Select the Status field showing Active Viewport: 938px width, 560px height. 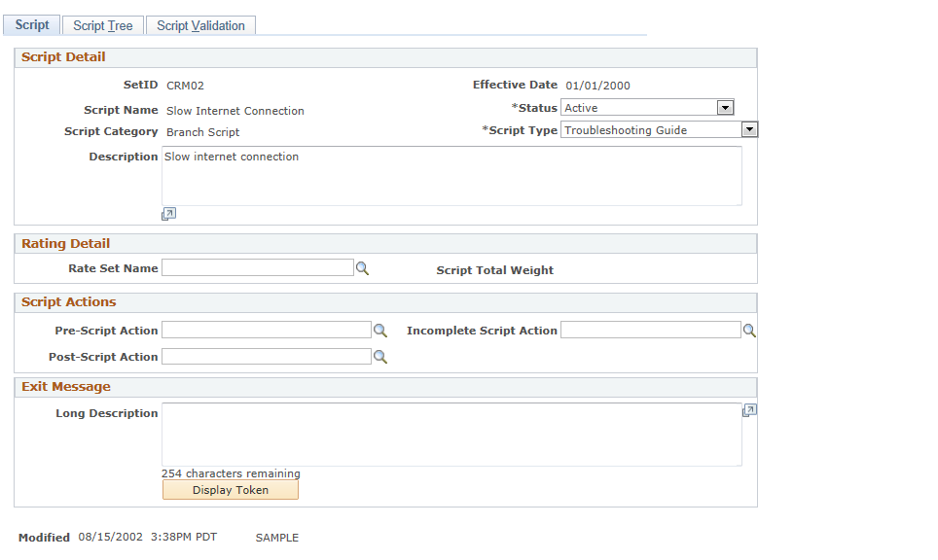[647, 108]
